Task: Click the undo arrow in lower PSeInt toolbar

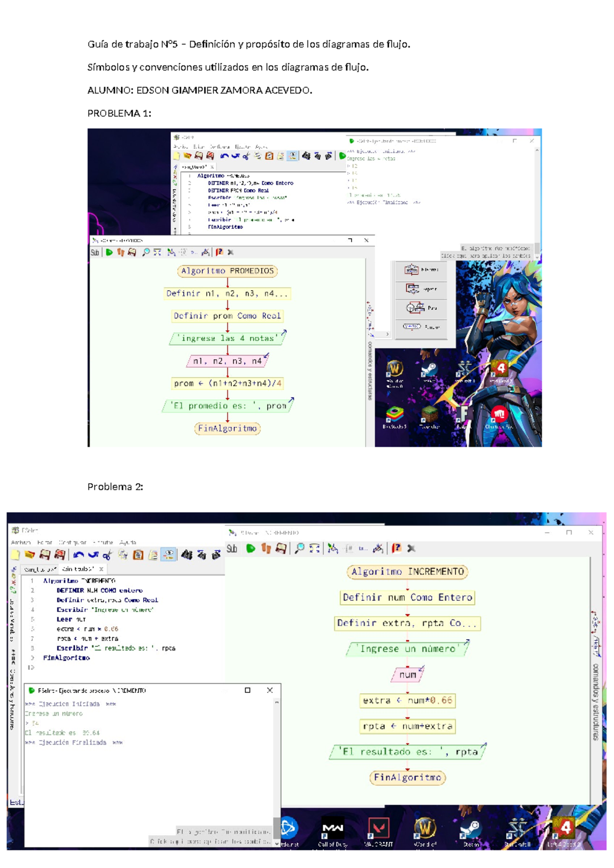Action: (78, 555)
